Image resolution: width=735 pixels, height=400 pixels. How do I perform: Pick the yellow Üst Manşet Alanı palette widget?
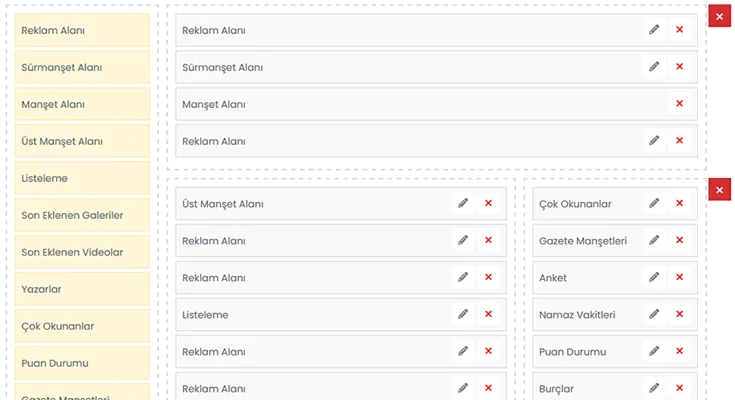pos(82,141)
